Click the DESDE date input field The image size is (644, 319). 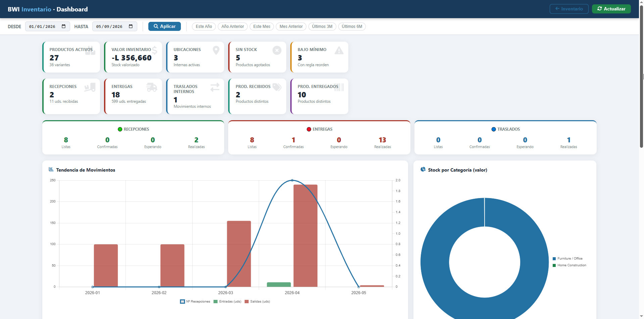47,27
